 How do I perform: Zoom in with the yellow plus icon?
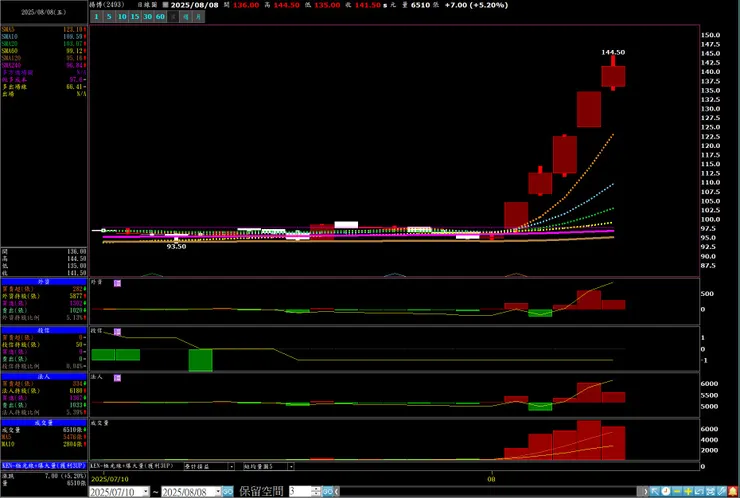pyautogui.click(x=688, y=491)
